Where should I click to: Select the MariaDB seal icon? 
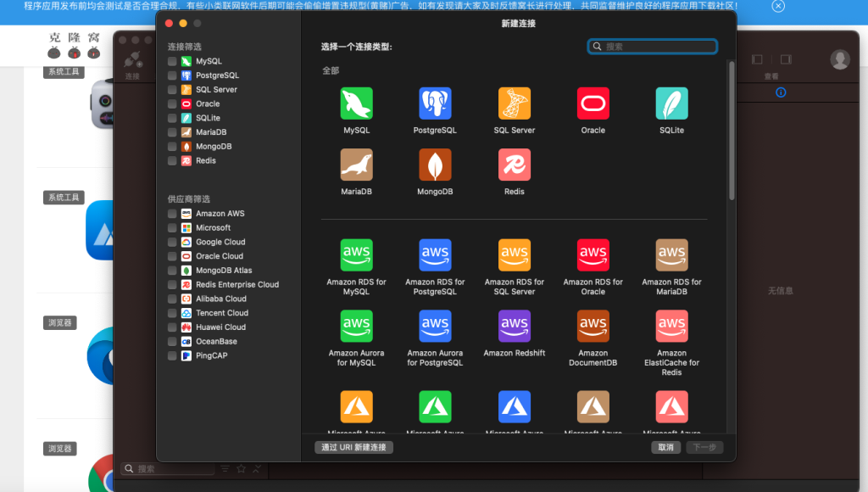tap(356, 165)
